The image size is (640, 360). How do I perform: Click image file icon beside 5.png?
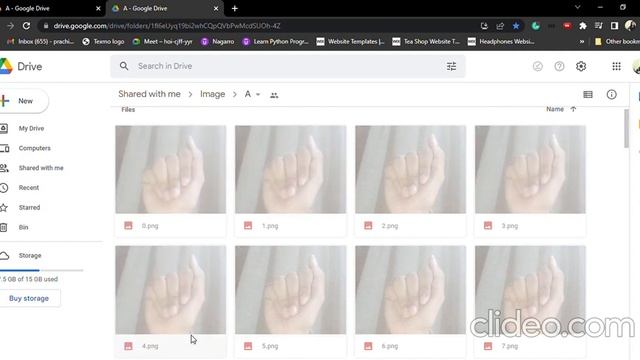coord(248,346)
